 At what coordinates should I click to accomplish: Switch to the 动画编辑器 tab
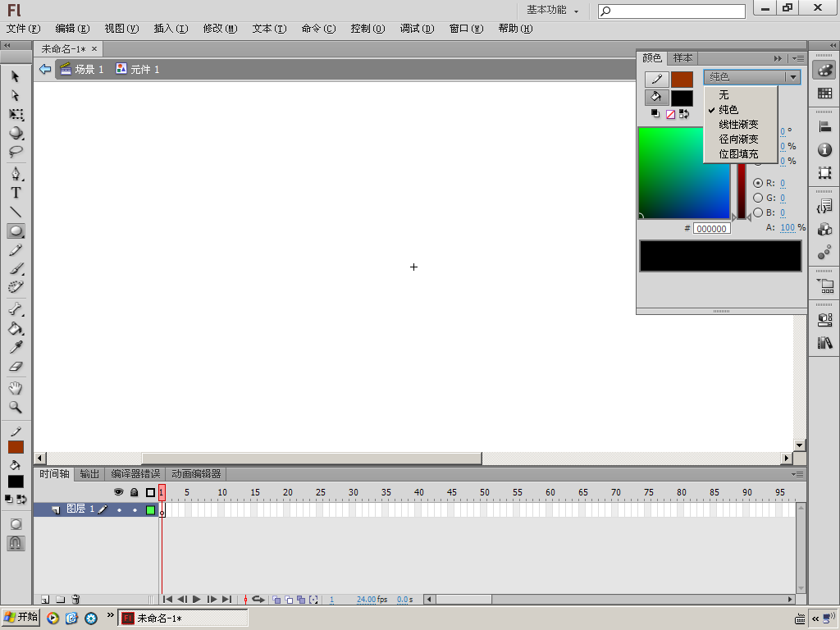196,474
